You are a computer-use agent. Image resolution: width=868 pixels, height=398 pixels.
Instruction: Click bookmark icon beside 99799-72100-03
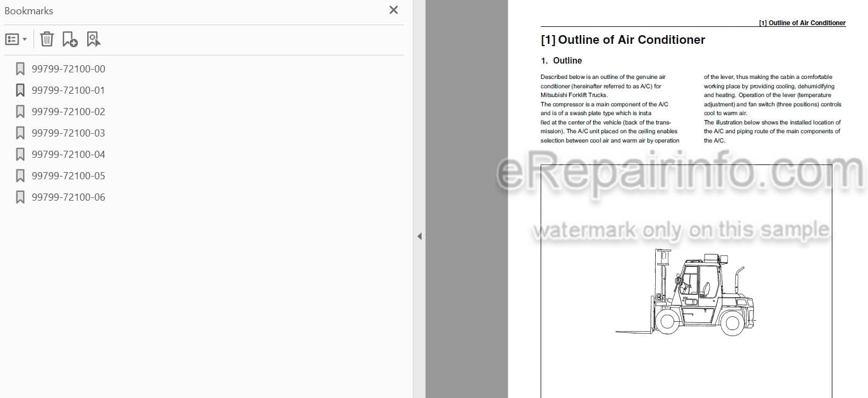click(x=20, y=133)
